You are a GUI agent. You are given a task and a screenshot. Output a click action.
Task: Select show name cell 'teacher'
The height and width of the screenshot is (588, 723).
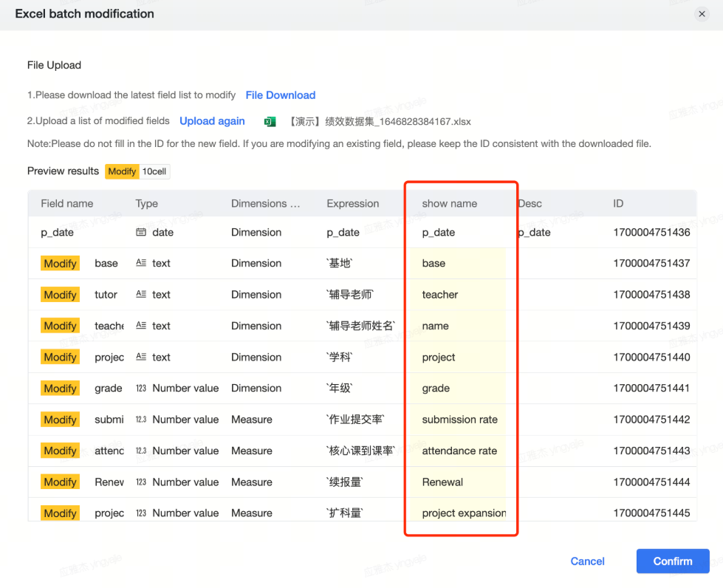click(x=440, y=295)
